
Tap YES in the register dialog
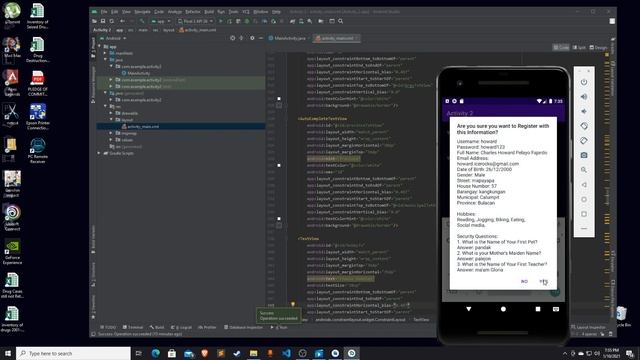pos(543,282)
